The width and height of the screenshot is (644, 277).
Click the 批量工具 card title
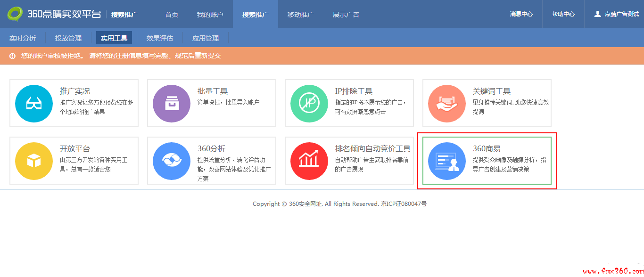click(x=213, y=91)
